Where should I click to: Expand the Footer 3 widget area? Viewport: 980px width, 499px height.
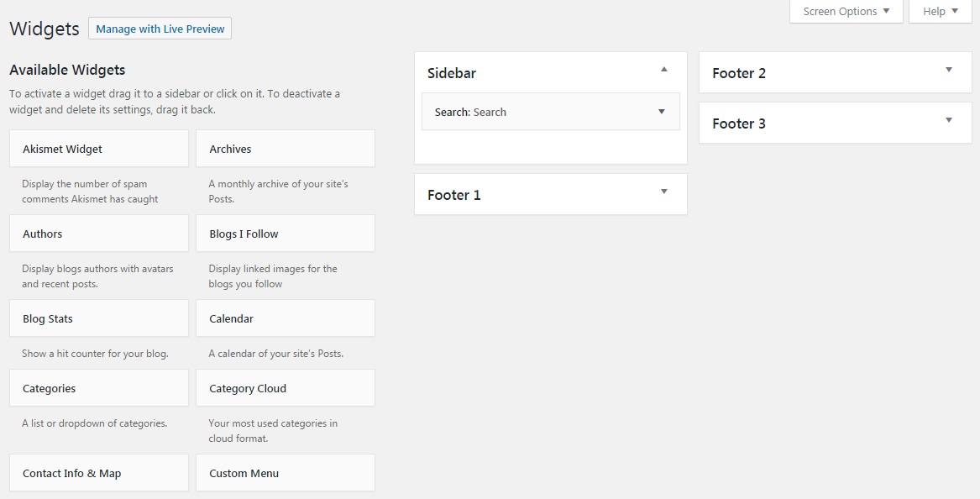point(949,122)
